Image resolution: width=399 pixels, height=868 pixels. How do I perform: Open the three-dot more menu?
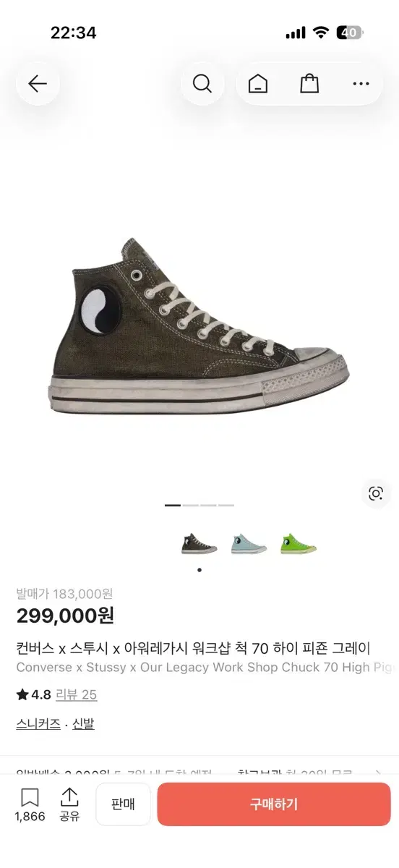361,84
